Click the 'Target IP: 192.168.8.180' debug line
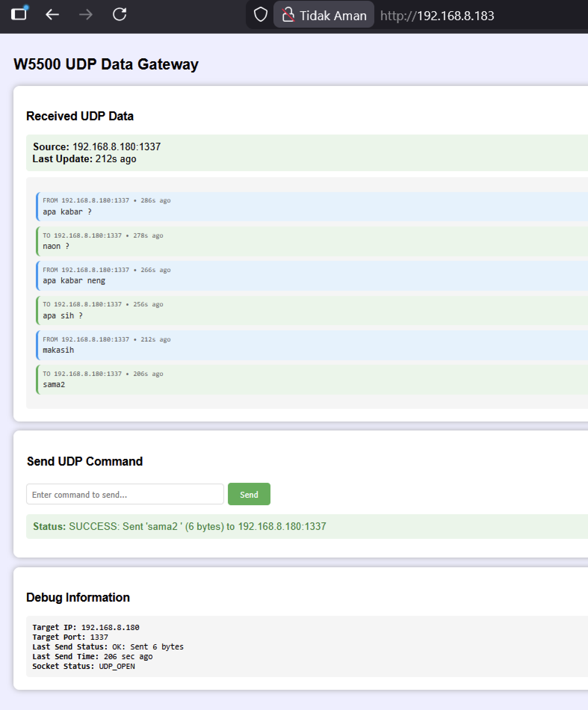 [x=86, y=627]
